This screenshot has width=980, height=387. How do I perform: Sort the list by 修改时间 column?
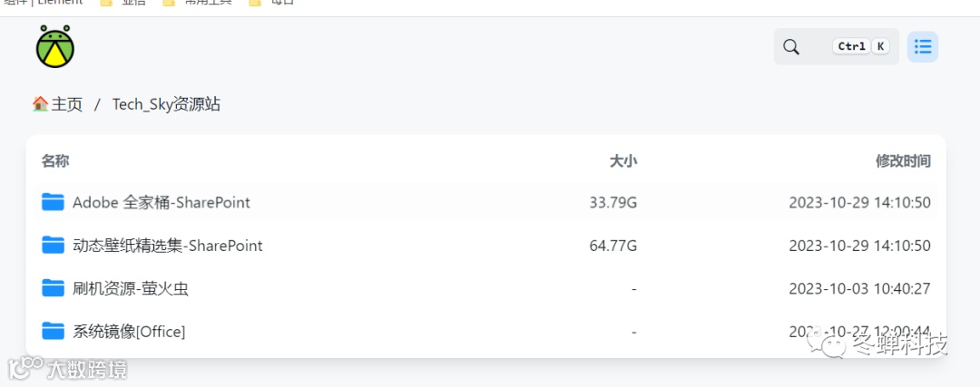(x=903, y=161)
